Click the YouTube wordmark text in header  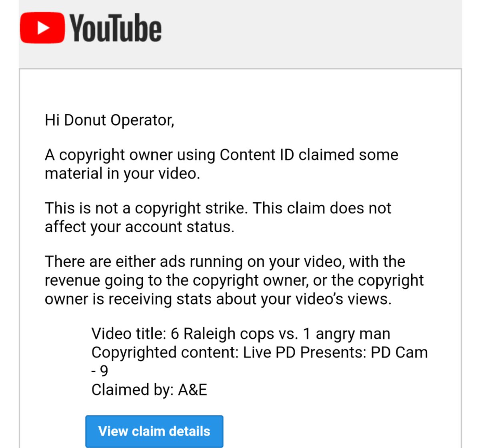coord(116,28)
